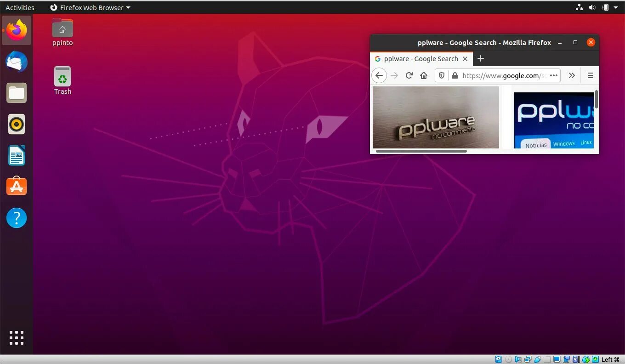Go back in Firefox using the back arrow
The height and width of the screenshot is (364, 625).
(x=379, y=75)
